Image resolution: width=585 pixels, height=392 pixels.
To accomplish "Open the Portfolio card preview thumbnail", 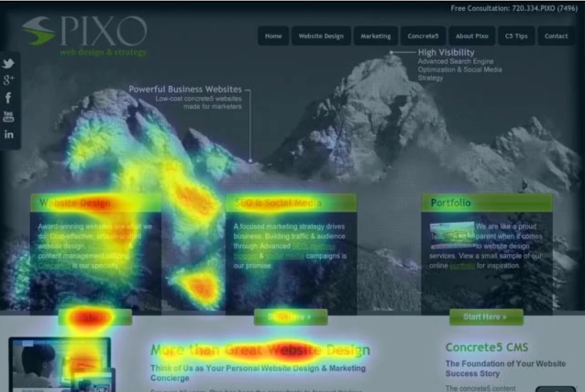I will pyautogui.click(x=452, y=232).
